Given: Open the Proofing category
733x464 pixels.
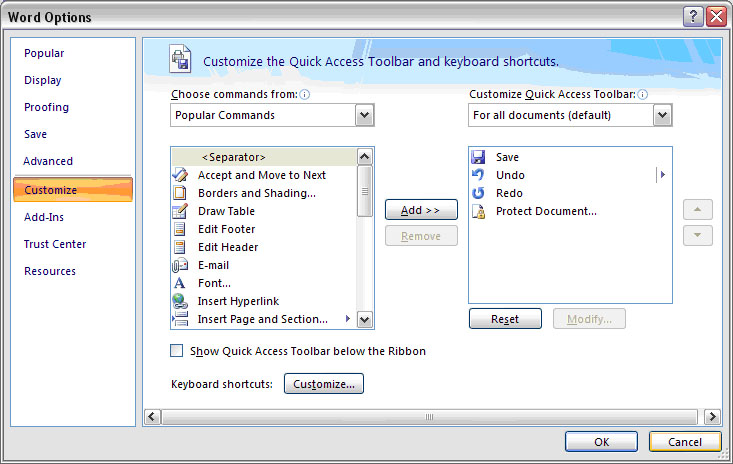Looking at the screenshot, I should pyautogui.click(x=46, y=107).
